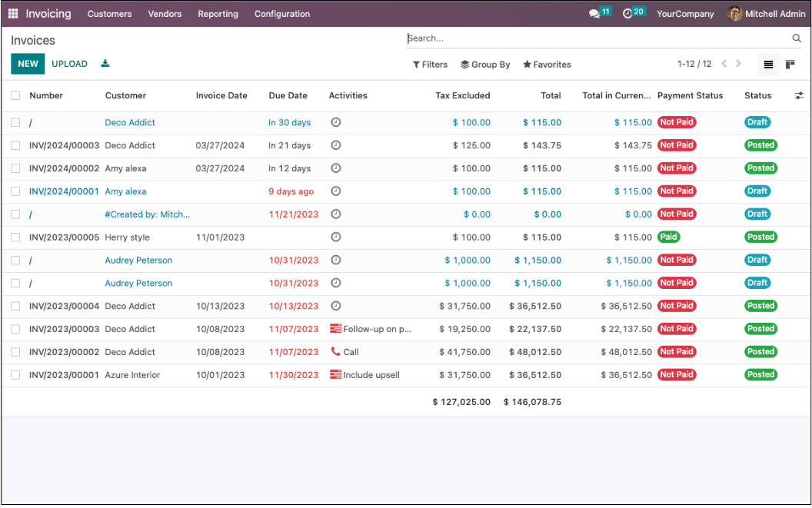Check the row for INV/2023/00001
This screenshot has width=812, height=508.
pos(15,375)
